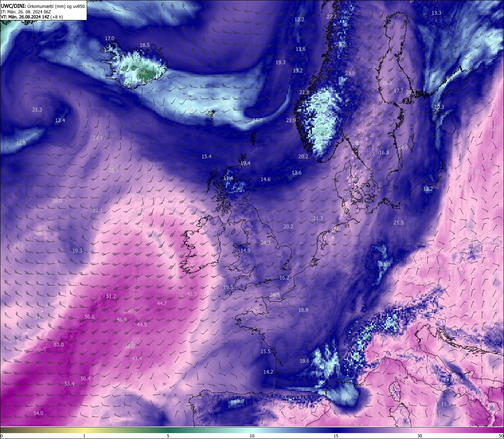The width and height of the screenshot is (504, 439).
Task: Click the 44.7 map value
Action: tap(162, 303)
